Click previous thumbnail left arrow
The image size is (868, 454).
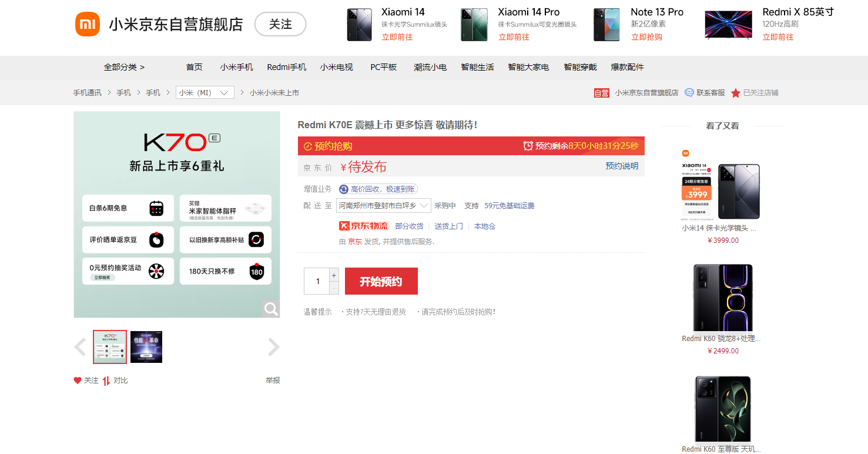(80, 347)
